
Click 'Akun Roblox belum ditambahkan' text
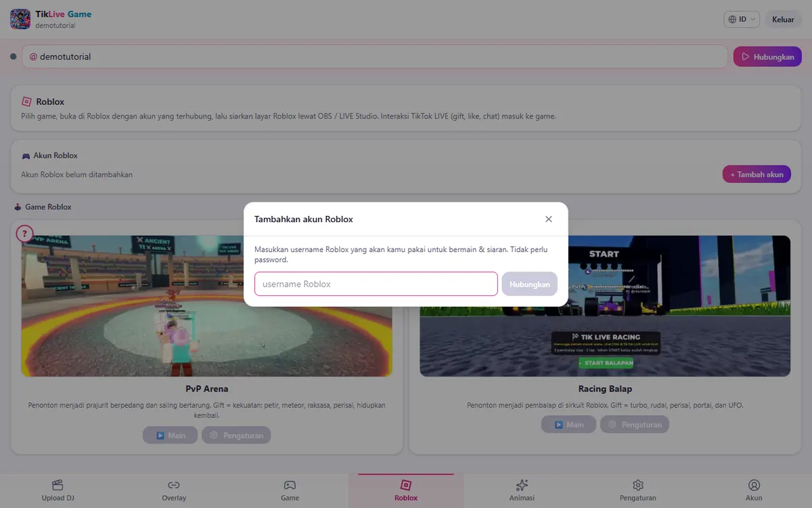76,174
